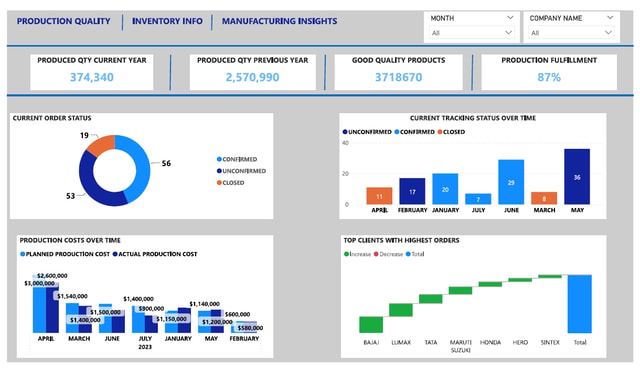Select the March bar with value 8
The image size is (640, 371).
(x=544, y=198)
